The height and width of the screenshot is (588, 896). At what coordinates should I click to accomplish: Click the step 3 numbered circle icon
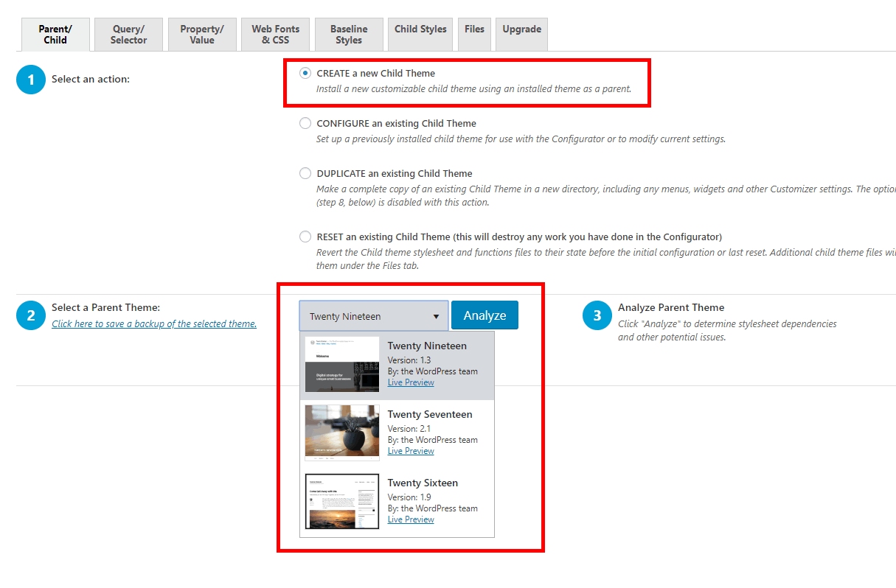pyautogui.click(x=597, y=316)
